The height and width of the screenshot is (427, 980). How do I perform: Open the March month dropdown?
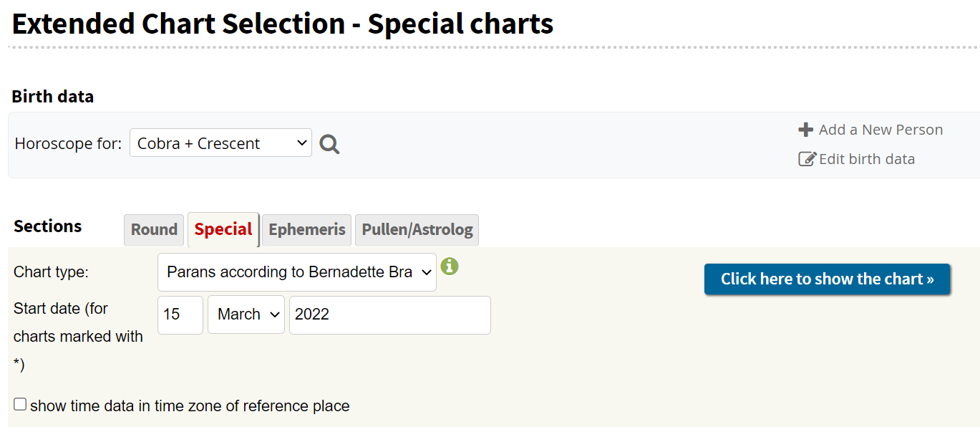pos(246,315)
